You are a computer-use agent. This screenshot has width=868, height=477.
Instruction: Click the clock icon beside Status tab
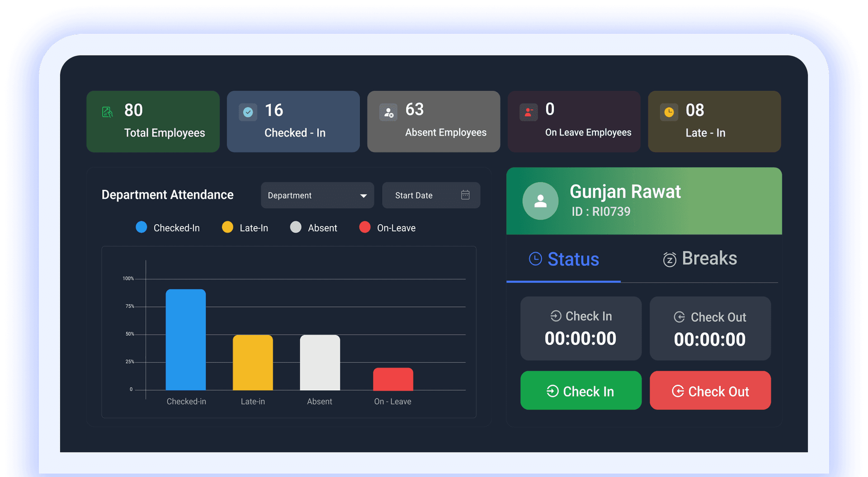pos(535,259)
